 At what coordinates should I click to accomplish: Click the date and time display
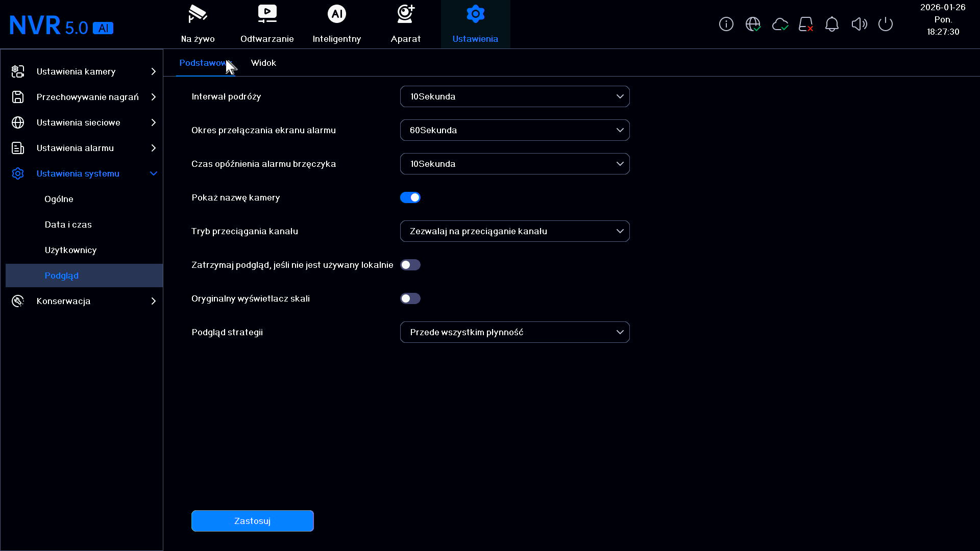(943, 19)
